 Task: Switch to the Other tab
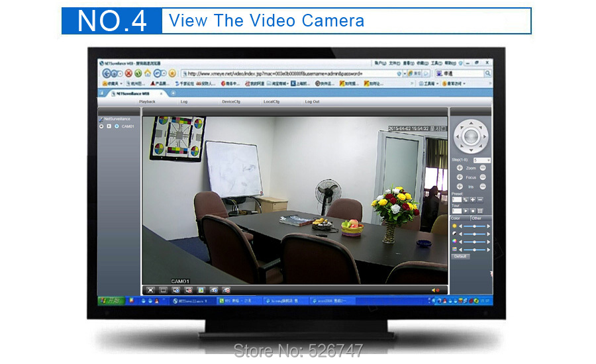coord(477,218)
